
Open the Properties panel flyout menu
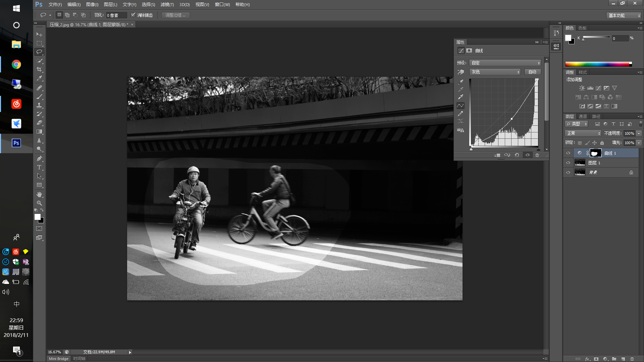point(546,42)
